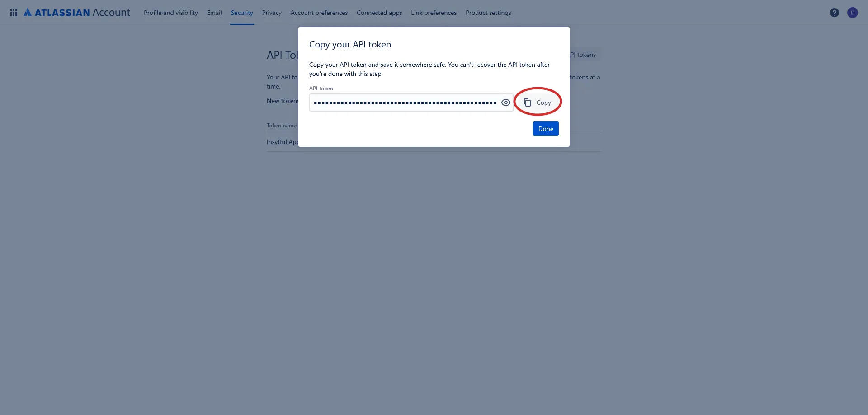Click the Token name column header
This screenshot has width=868, height=415.
pyautogui.click(x=281, y=126)
